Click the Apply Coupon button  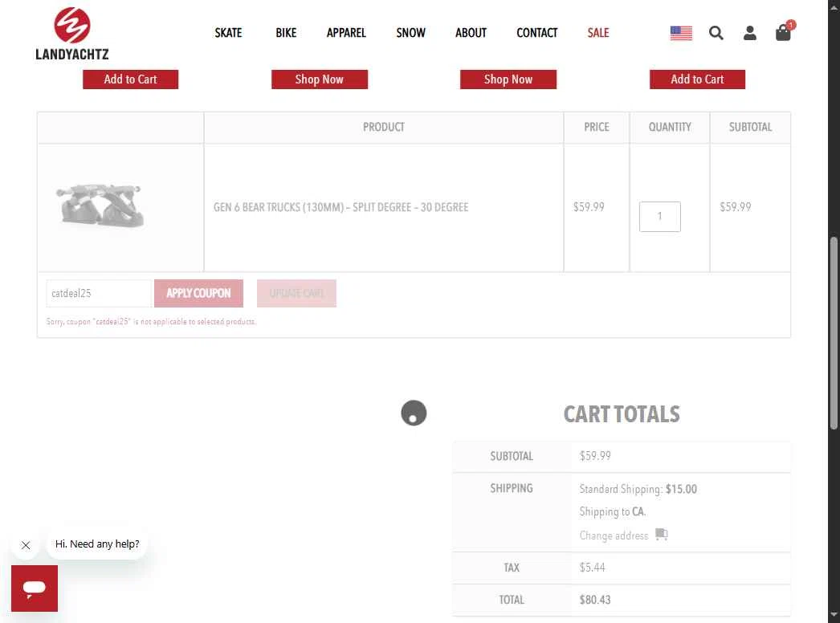198,293
